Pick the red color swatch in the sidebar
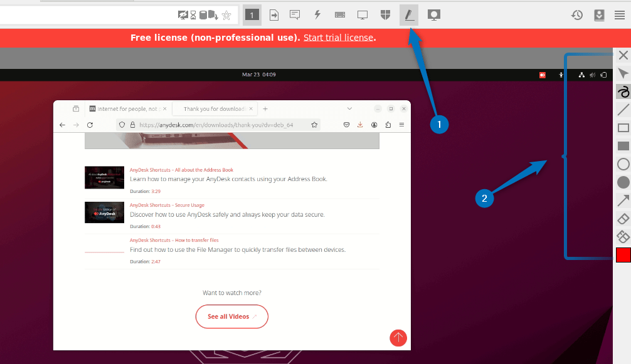 click(x=623, y=255)
